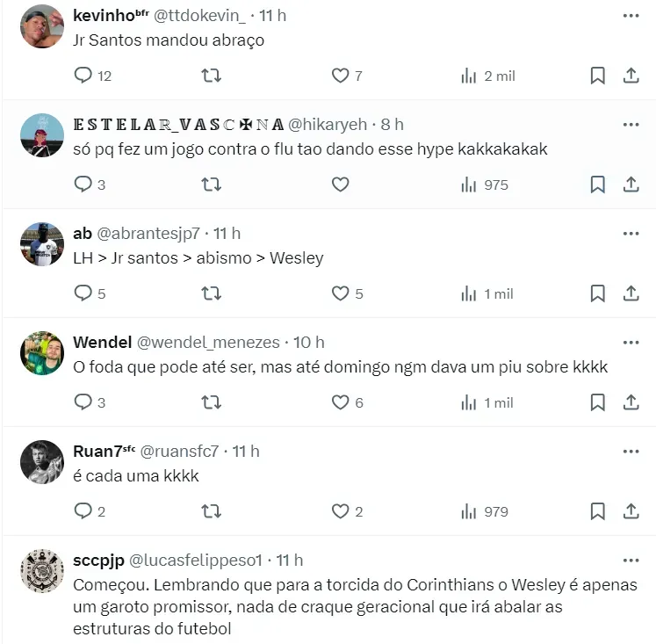Expand more options on sccpjp's tweet
Screen dimensions: 656x644
pos(631,561)
